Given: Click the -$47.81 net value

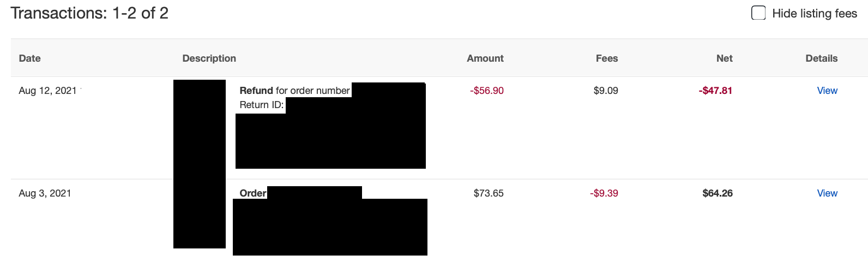Looking at the screenshot, I should click(x=715, y=91).
